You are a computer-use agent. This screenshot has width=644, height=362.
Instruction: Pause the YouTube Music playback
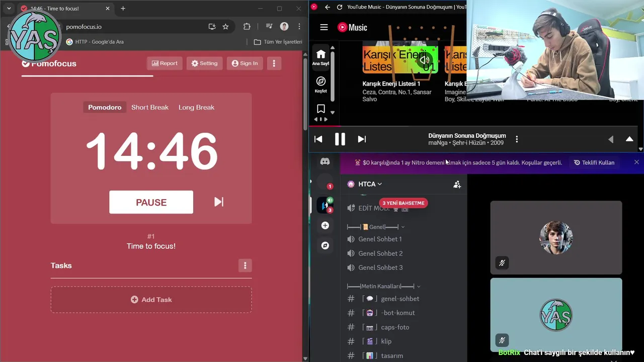(340, 139)
